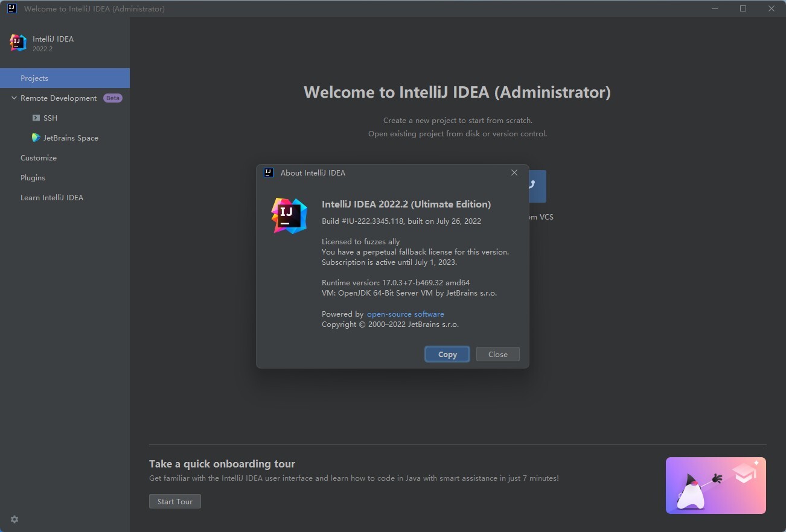Minimize the main IntelliJ window
Viewport: 786px width, 532px height.
point(715,8)
